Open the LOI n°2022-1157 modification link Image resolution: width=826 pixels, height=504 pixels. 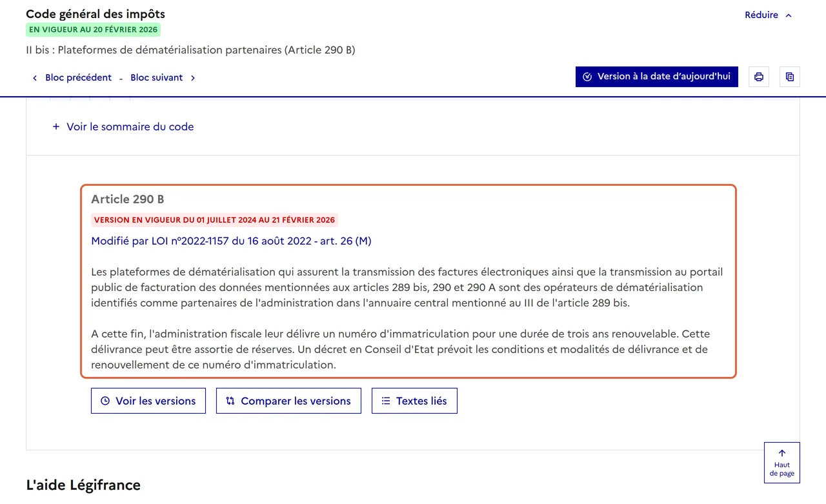coord(231,241)
